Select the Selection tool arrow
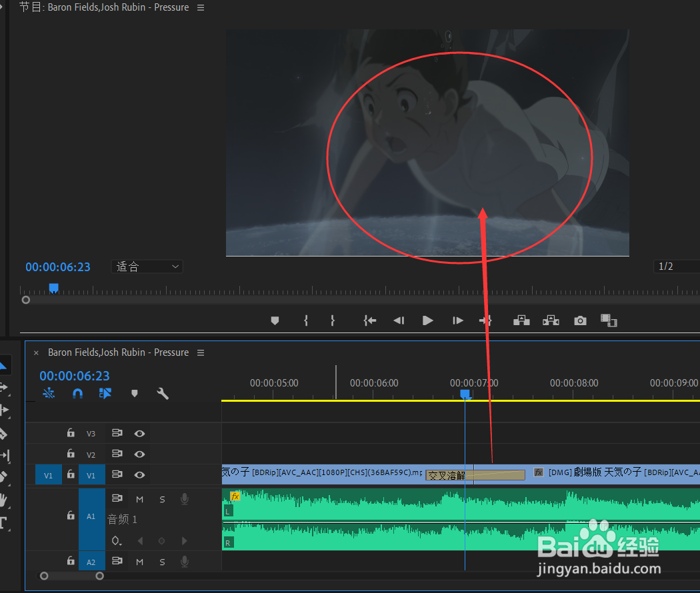The image size is (700, 593). click(3, 366)
